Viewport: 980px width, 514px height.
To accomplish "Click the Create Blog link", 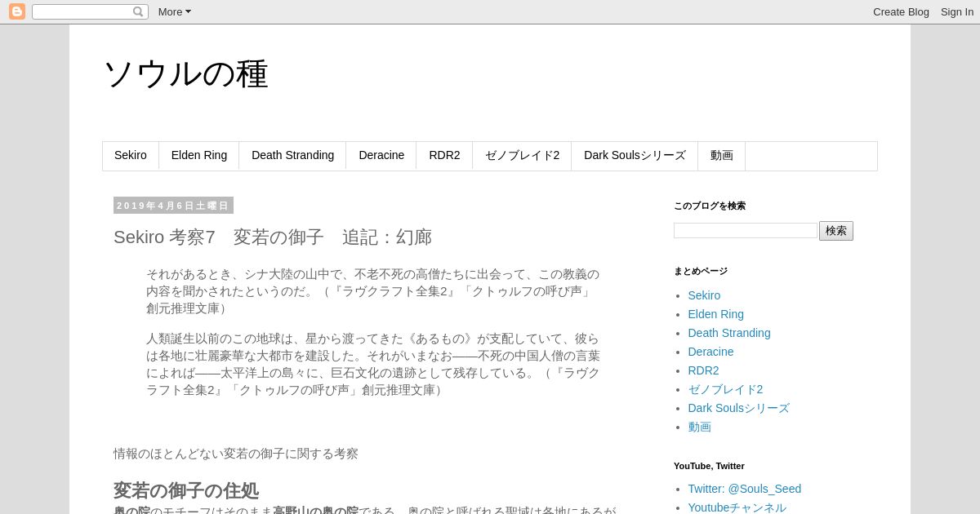I will tap(901, 11).
